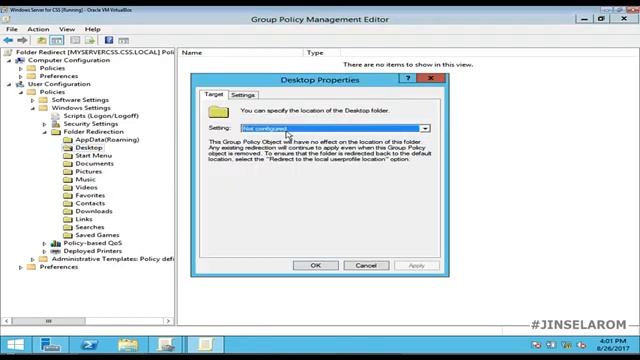Screen dimensions: 640x360
Task: Click the tree pane's scroll right arrow
Action: tap(168, 321)
